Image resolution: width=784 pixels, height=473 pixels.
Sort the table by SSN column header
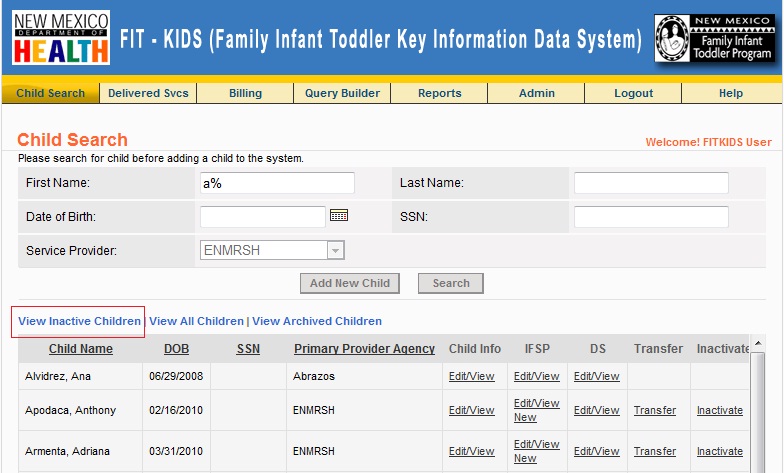click(x=248, y=349)
